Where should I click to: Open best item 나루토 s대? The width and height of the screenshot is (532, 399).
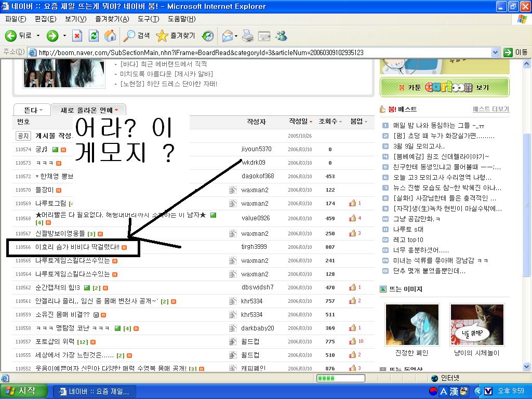(x=408, y=229)
